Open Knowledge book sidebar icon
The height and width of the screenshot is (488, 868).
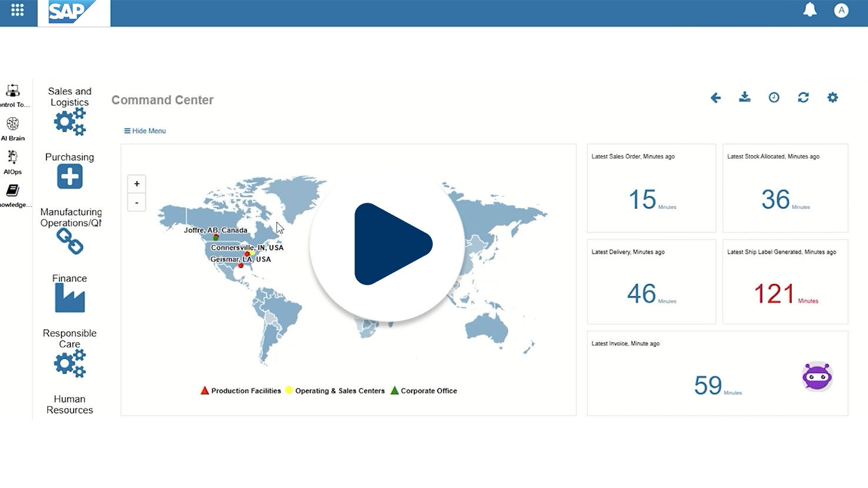pos(12,190)
